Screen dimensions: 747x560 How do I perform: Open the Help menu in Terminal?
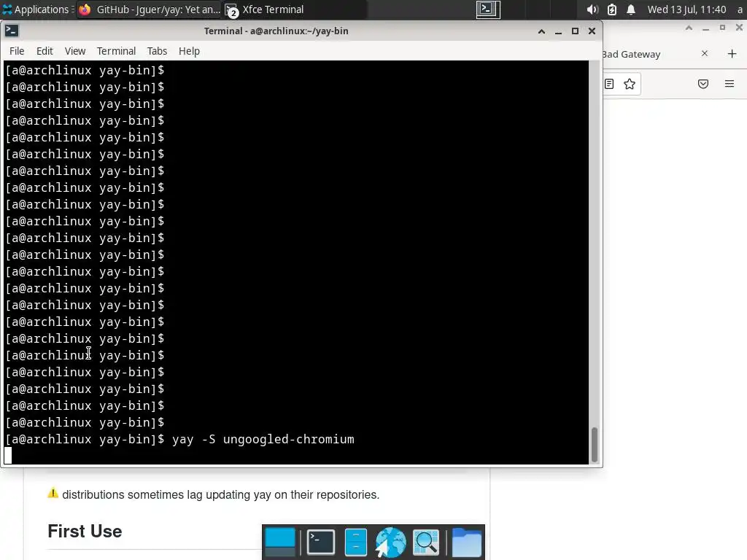pyautogui.click(x=189, y=51)
